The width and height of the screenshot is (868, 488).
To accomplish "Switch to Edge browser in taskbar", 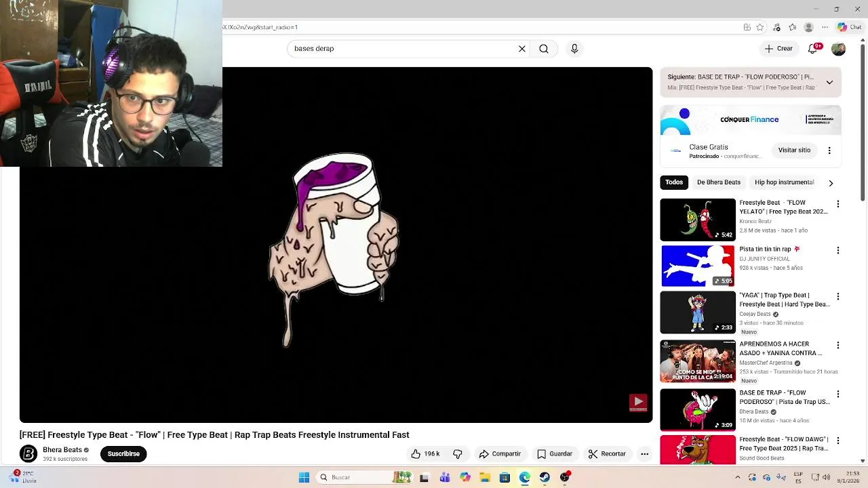I will pyautogui.click(x=525, y=477).
